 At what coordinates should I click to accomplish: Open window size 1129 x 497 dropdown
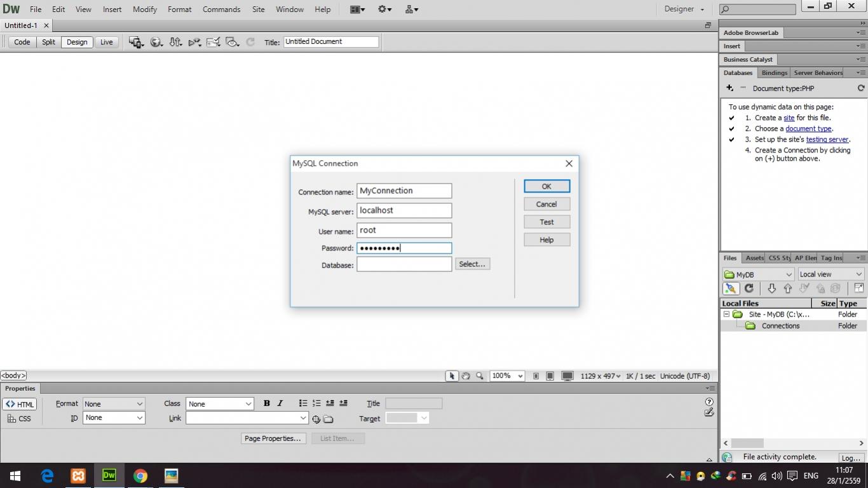point(600,376)
